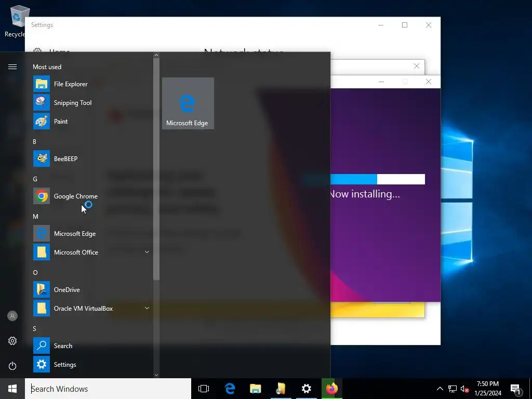The image size is (532, 399).
Task: Expand the Start menu hamburger navigation
Action: [12, 66]
